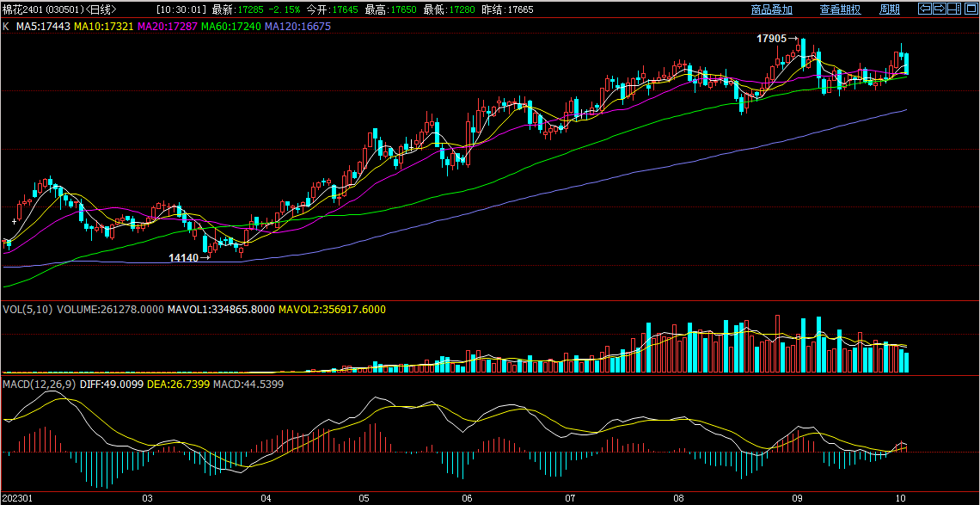Image resolution: width=980 pixels, height=505 pixels.
Task: Click the 17905 high price marker
Action: pyautogui.click(x=772, y=39)
